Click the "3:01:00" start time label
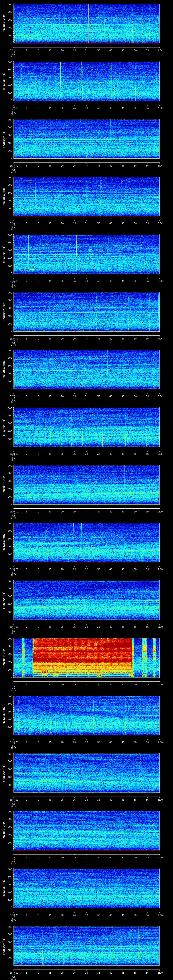The image size is (173, 980). point(14,50)
